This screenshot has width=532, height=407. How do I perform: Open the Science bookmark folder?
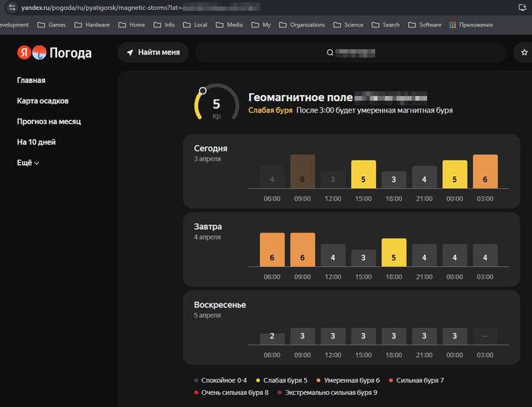click(348, 25)
